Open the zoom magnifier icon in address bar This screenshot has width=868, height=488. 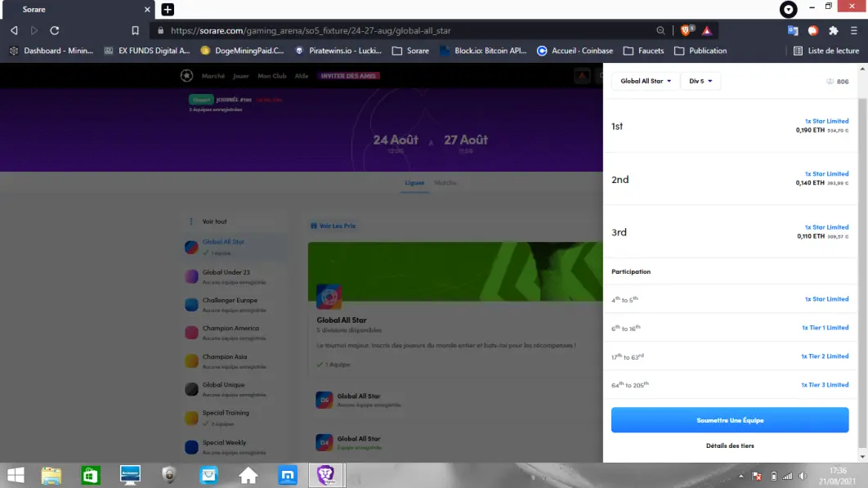click(x=660, y=30)
